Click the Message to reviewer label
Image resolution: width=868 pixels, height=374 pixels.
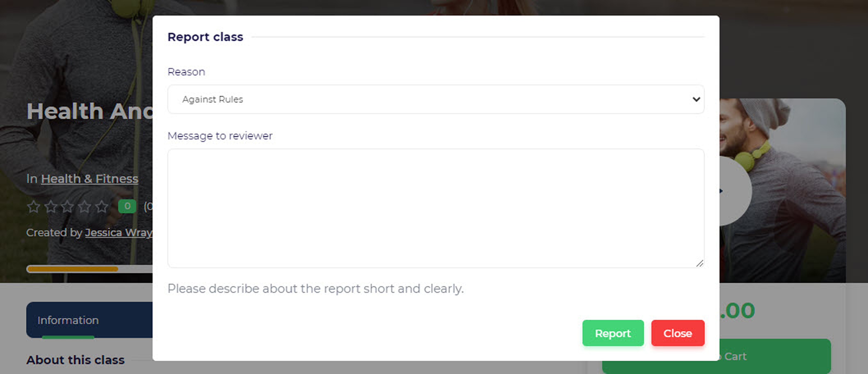click(x=220, y=136)
